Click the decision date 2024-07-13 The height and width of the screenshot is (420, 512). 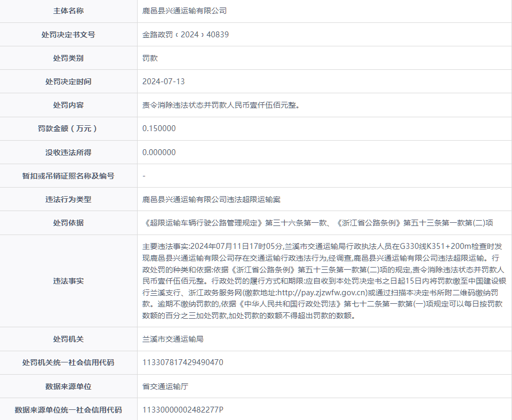coord(164,82)
